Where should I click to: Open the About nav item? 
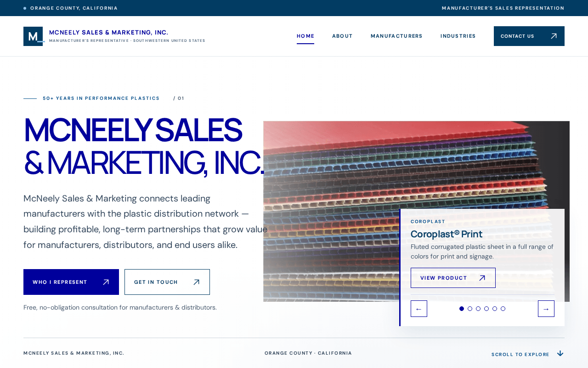pyautogui.click(x=342, y=36)
